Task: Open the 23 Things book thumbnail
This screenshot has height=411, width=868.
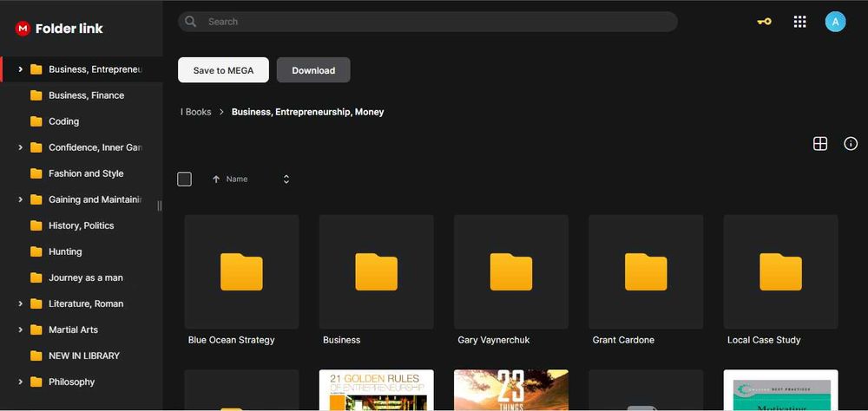Action: click(x=511, y=390)
